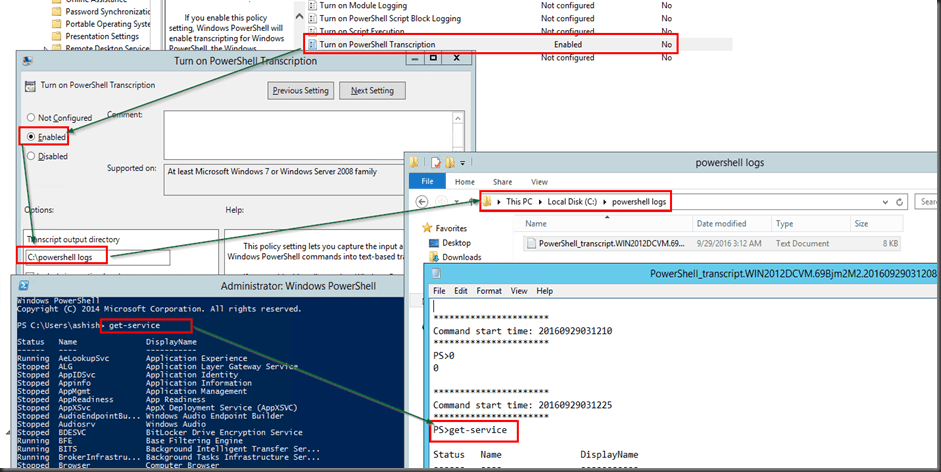Viewport: 941px width, 472px height.
Task: Click the Transcript output directory input field
Action: 98,258
